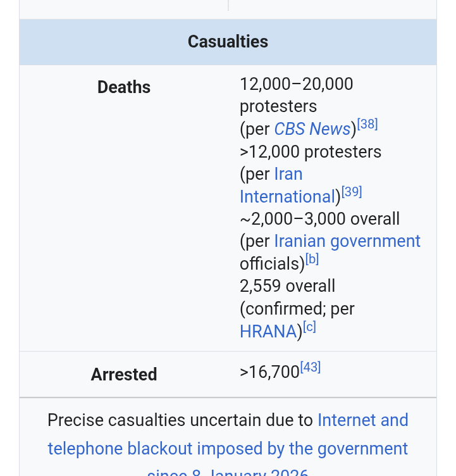Select the Deaths row label

pyautogui.click(x=124, y=87)
